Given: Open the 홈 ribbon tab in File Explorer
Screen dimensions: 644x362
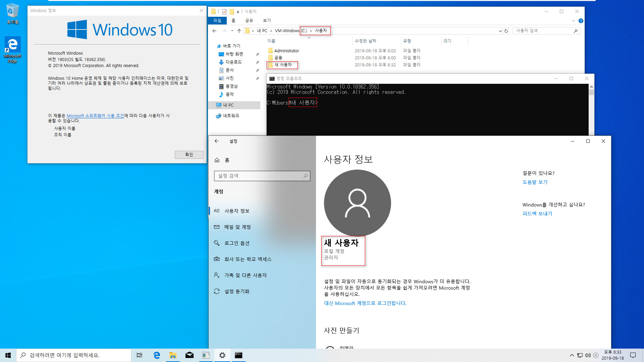Looking at the screenshot, I should pos(233,20).
